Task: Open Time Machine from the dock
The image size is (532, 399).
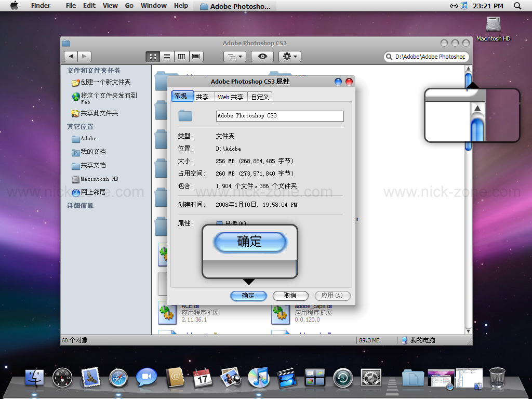Action: click(343, 378)
